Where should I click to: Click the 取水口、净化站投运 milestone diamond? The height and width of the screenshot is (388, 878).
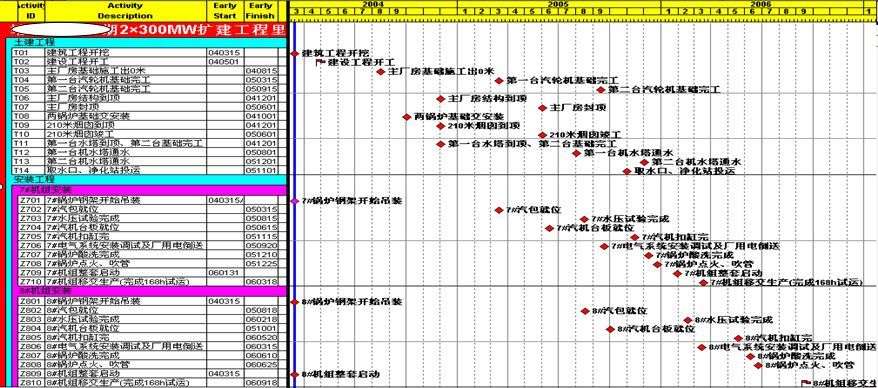point(627,171)
